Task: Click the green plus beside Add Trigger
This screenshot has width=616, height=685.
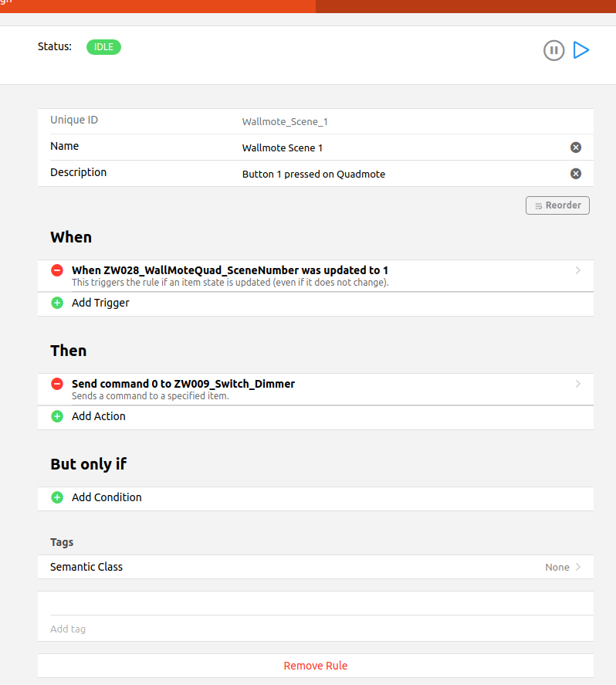Action: pos(57,303)
